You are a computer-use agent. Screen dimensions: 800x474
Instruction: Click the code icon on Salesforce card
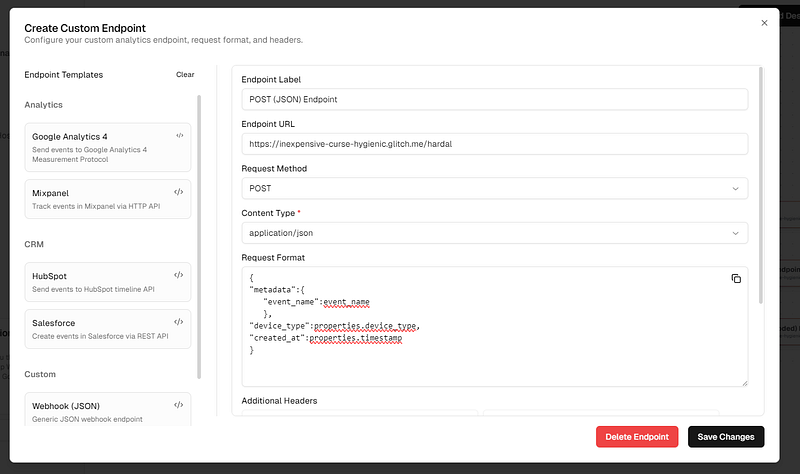[179, 322]
